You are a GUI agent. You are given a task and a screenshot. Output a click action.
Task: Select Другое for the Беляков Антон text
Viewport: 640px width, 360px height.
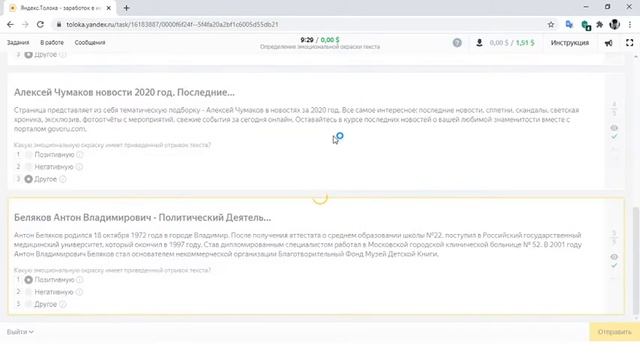(x=29, y=304)
